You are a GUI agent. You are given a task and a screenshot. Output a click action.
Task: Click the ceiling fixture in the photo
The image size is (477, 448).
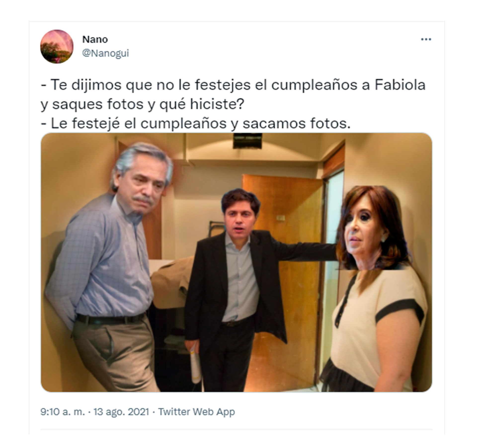tap(247, 141)
